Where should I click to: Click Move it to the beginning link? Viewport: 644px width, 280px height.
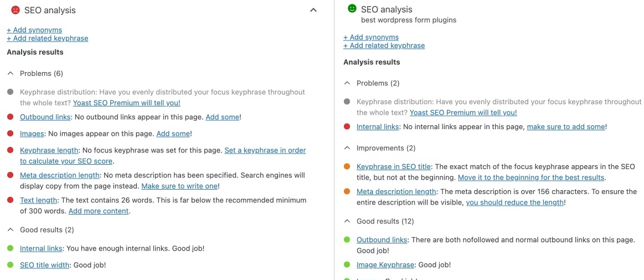pyautogui.click(x=531, y=177)
